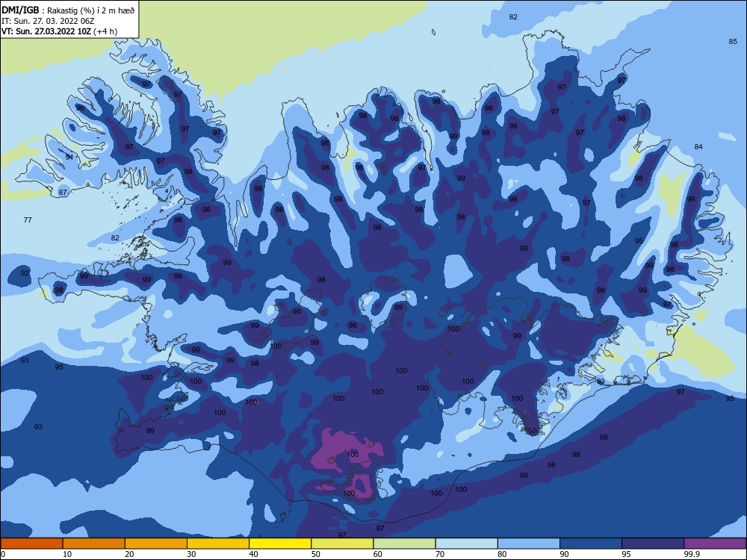Click the humidity value 77 over the sea

(x=28, y=220)
